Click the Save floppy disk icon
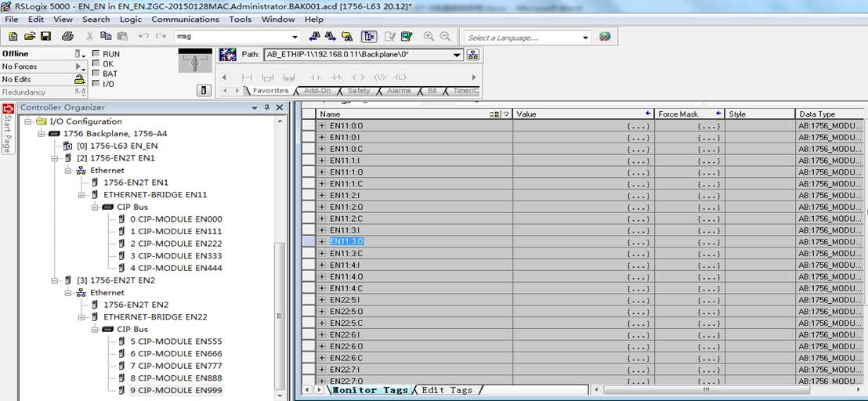The height and width of the screenshot is (401, 868). coord(45,37)
